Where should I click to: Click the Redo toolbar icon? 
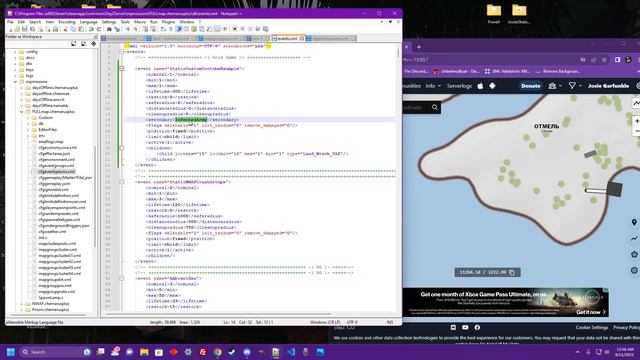coord(99,29)
